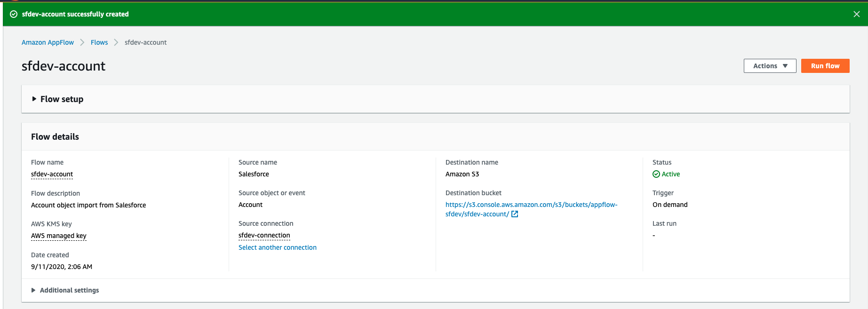Click the date created '9/11/2020, 2:06 AM'
This screenshot has width=868, height=309.
62,267
